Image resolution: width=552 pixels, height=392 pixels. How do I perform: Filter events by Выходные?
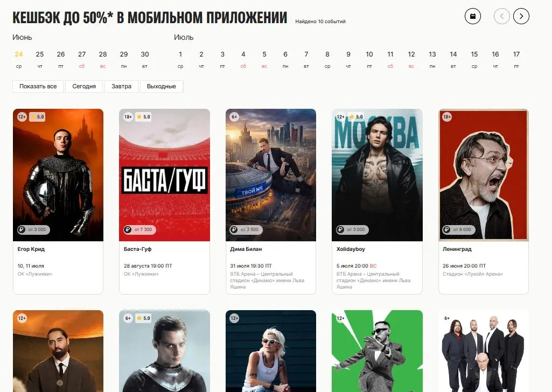[x=162, y=86]
